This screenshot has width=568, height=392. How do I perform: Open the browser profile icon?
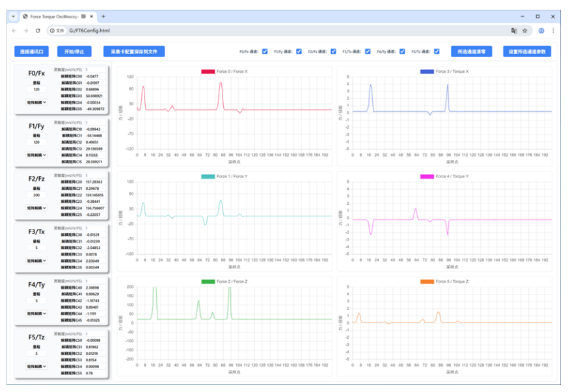(x=541, y=31)
